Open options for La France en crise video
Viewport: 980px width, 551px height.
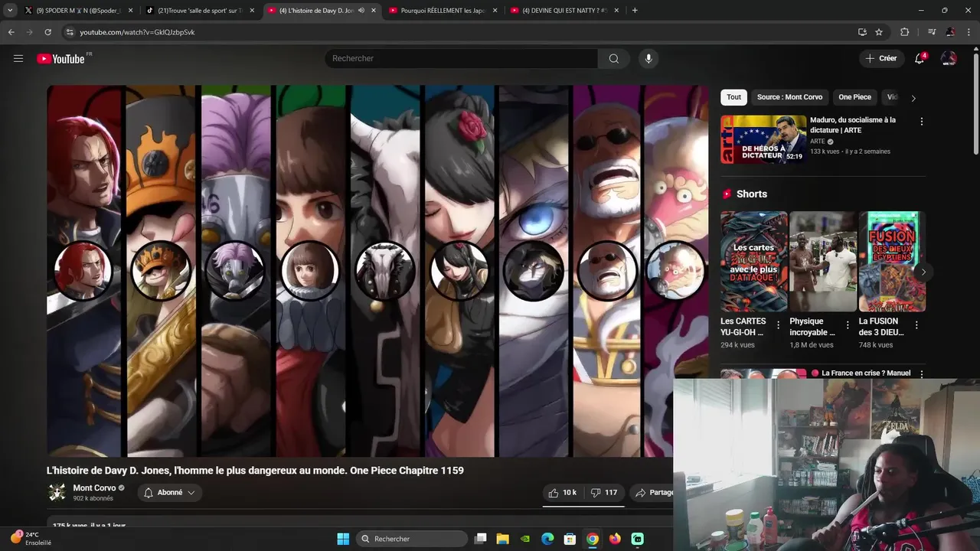pos(921,374)
